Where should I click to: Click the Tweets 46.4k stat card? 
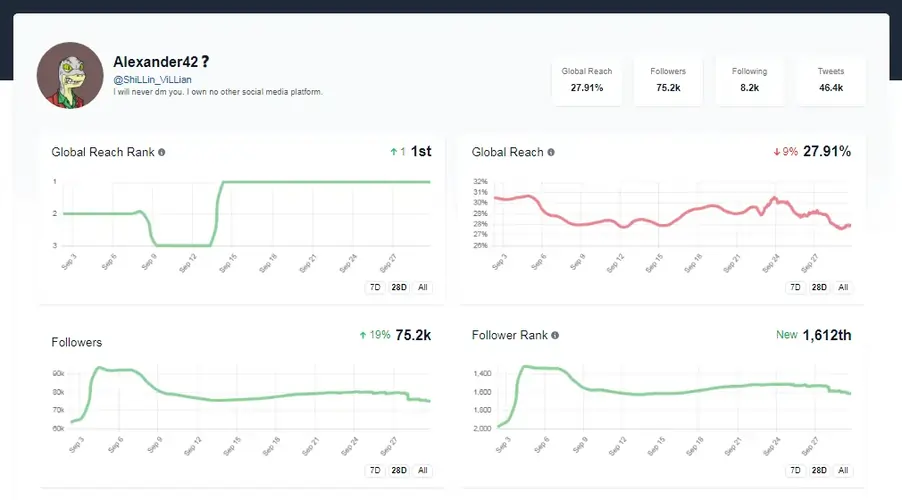click(831, 80)
